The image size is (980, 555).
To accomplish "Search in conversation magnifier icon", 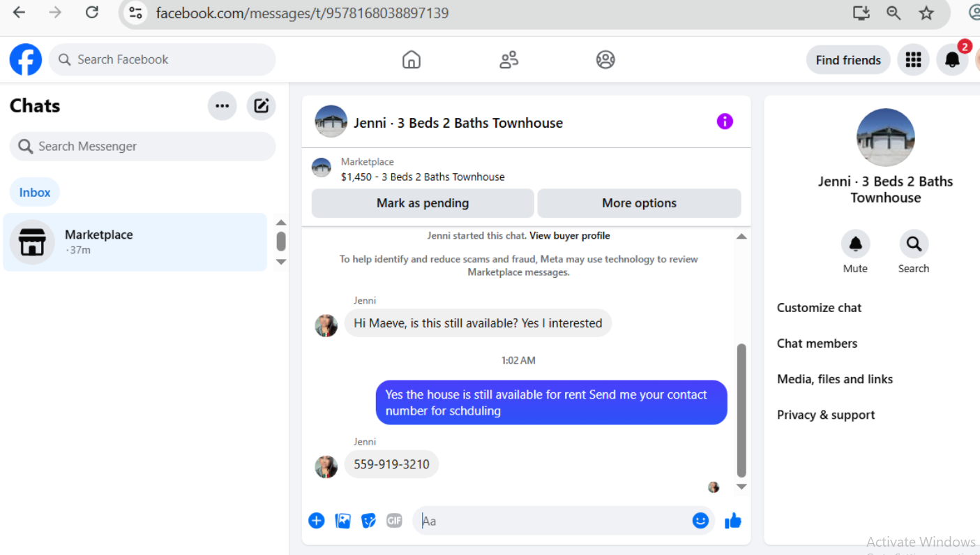I will click(x=914, y=244).
